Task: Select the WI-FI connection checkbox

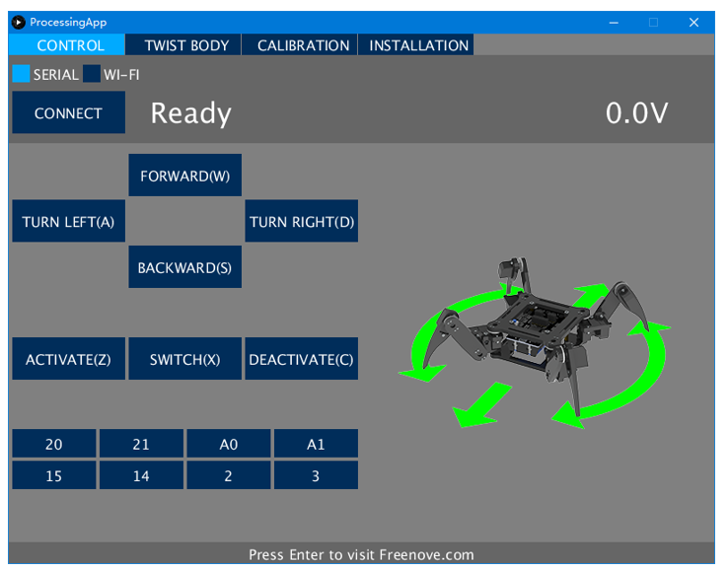Action: 92,74
